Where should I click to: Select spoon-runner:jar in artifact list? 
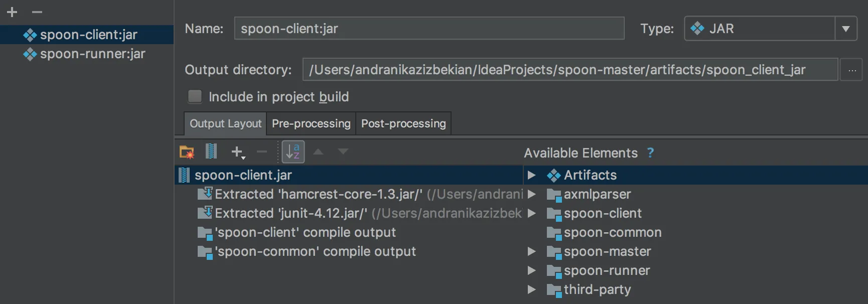pos(92,54)
